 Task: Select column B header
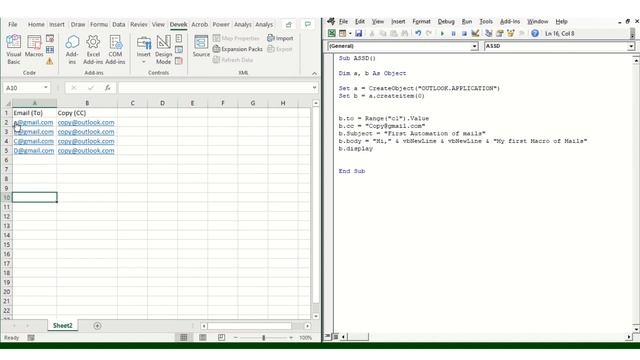coord(87,103)
